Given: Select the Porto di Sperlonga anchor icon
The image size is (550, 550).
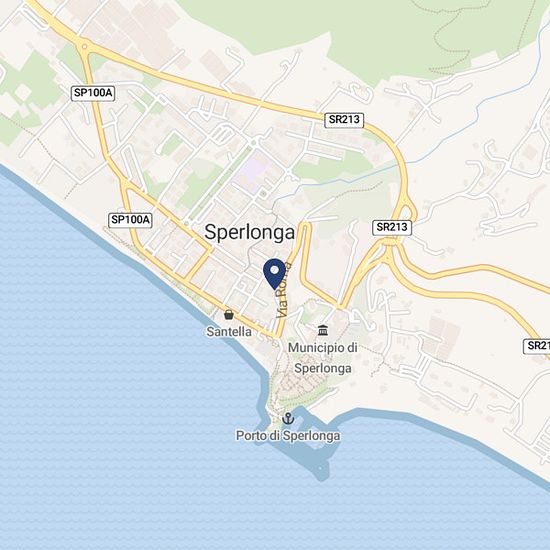Looking at the screenshot, I should (x=288, y=418).
